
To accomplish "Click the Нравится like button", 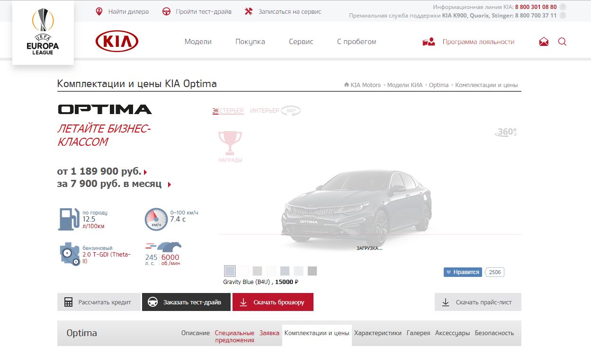I will (x=463, y=272).
